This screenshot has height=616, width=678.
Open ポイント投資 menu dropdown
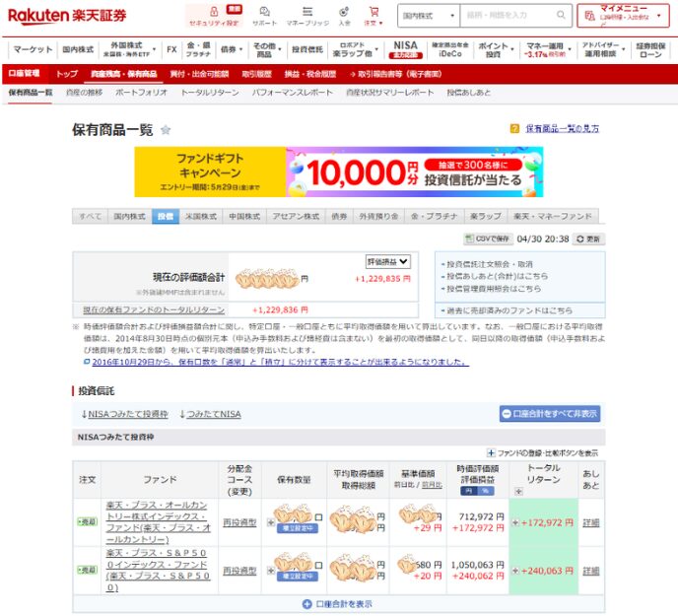tap(496, 49)
